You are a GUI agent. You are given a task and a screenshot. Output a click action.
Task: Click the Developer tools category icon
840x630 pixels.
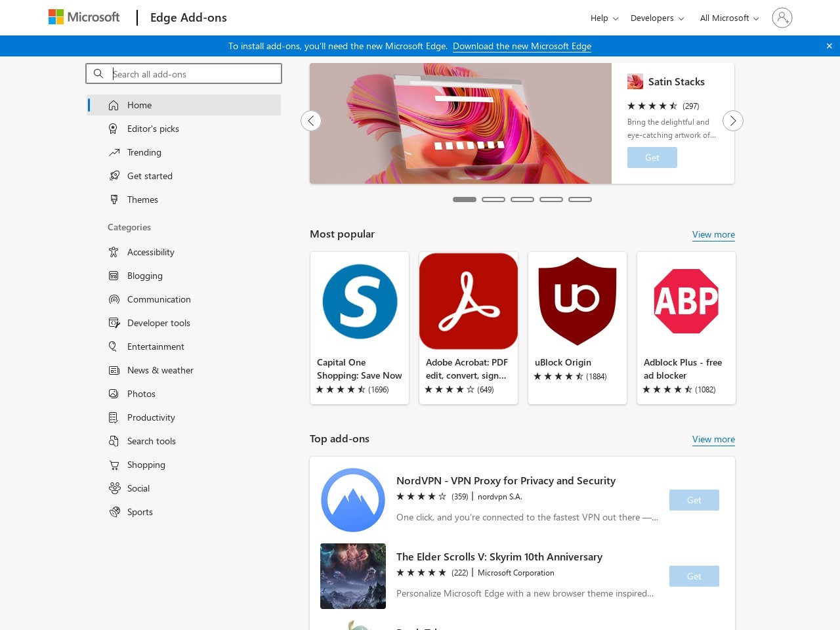tap(114, 323)
